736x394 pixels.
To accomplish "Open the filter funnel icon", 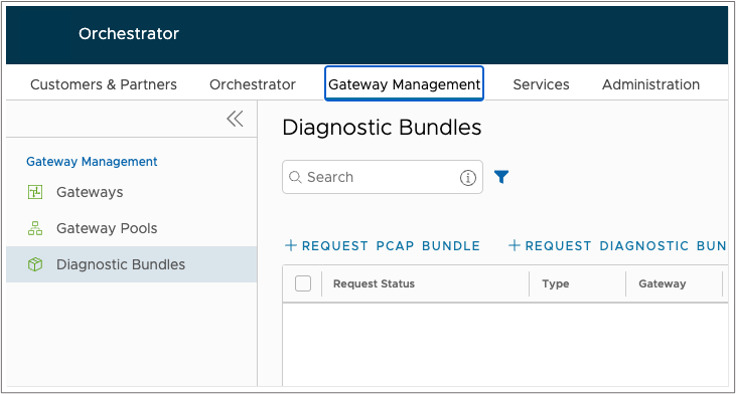I will coord(501,177).
